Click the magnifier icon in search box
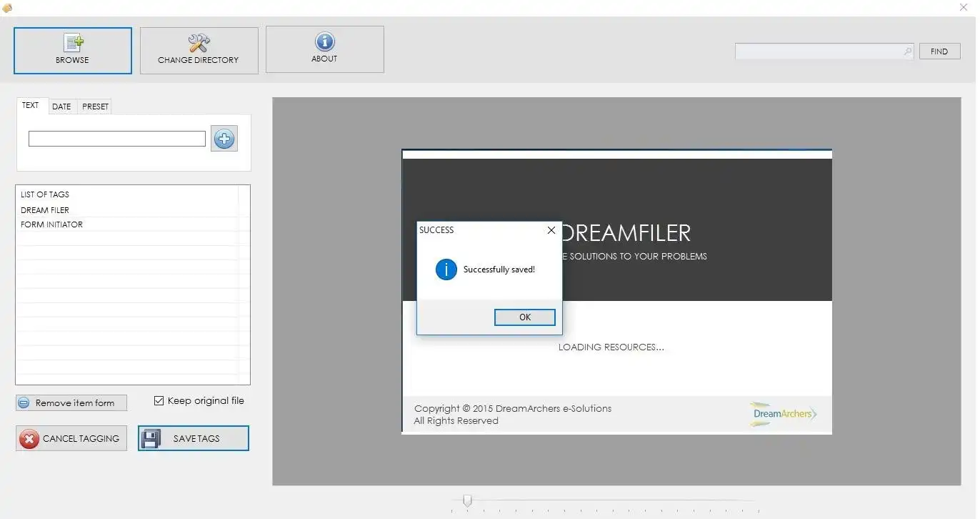The image size is (980, 519). (x=908, y=51)
